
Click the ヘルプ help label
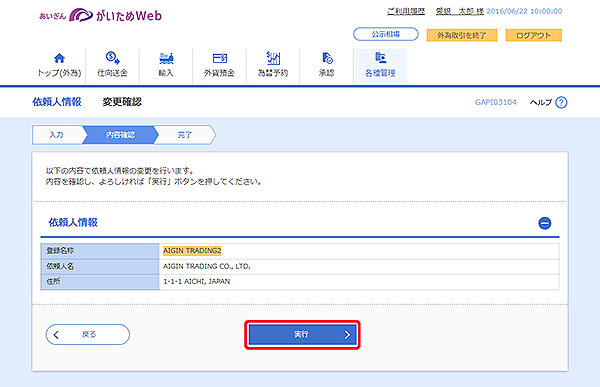(541, 102)
